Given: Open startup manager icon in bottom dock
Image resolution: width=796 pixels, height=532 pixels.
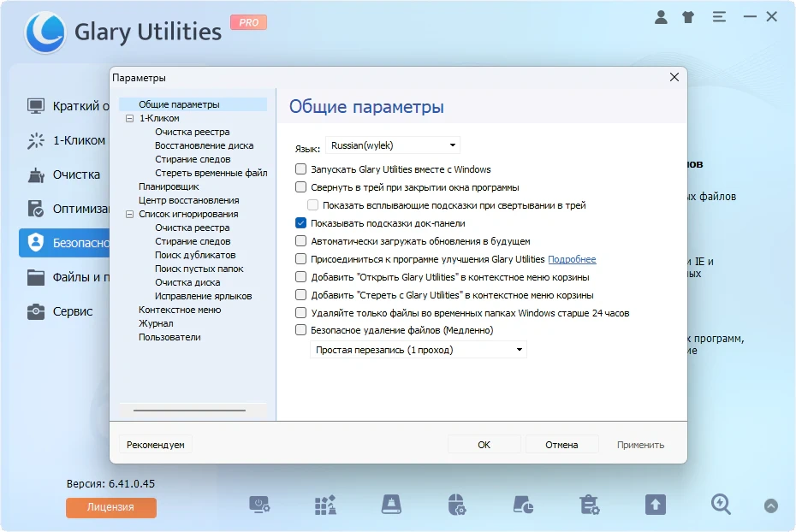Looking at the screenshot, I should pyautogui.click(x=259, y=505).
